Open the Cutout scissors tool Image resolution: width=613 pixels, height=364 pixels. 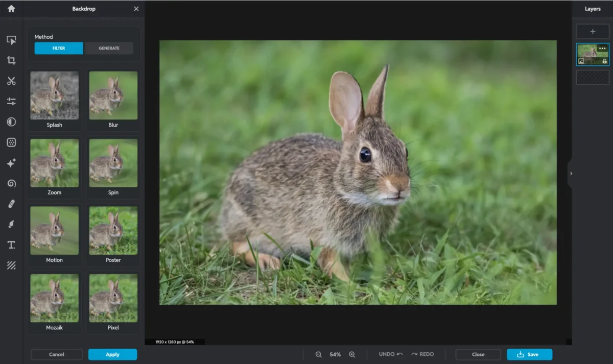point(11,81)
